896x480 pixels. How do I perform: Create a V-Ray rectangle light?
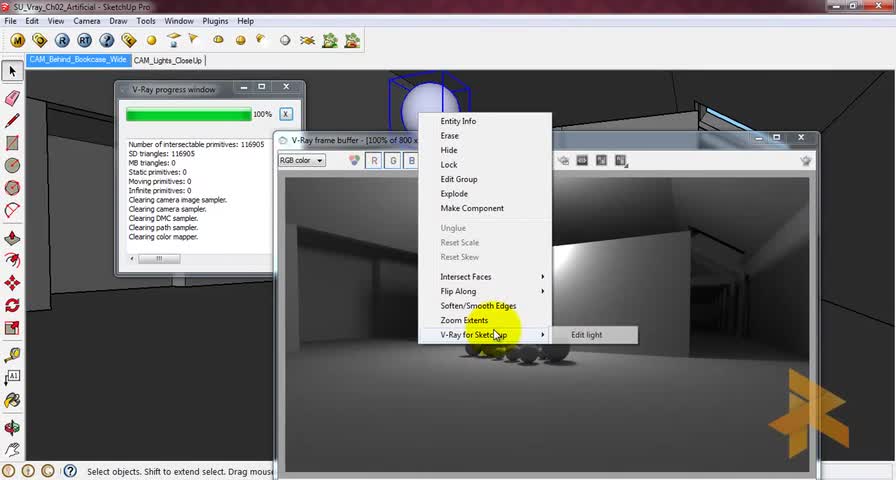[174, 40]
